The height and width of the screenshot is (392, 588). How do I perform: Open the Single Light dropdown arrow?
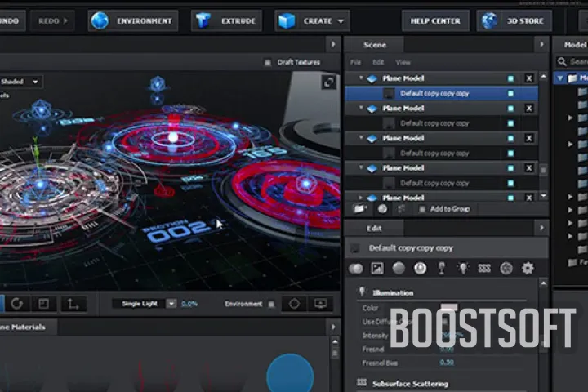pos(171,304)
